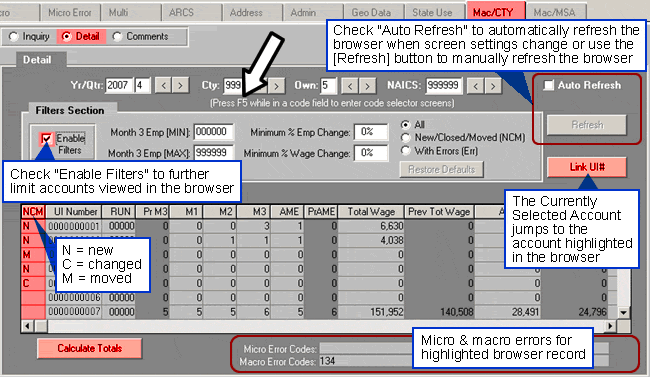Step Yr/Qtr back with the left arrow

click(x=163, y=86)
